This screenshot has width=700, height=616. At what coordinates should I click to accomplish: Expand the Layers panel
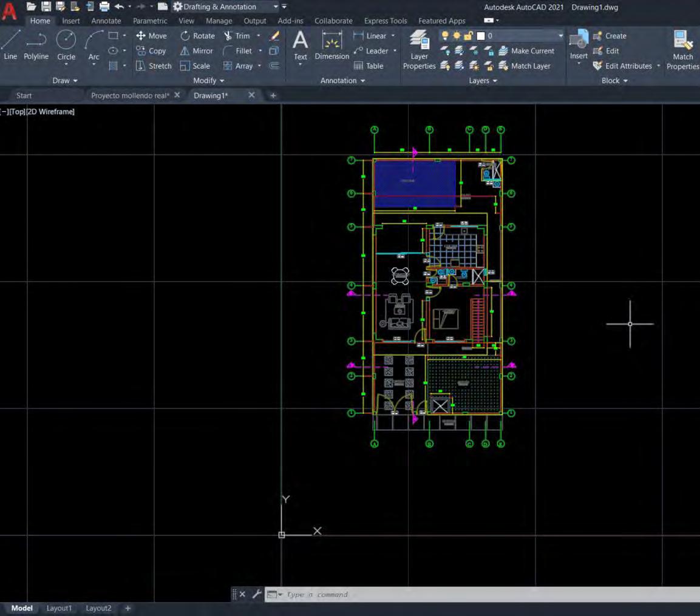(483, 80)
